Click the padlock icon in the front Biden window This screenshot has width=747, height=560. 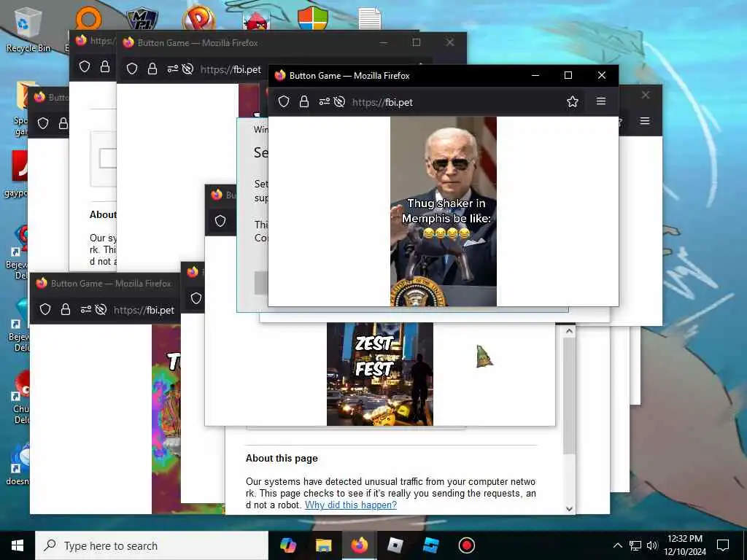point(304,101)
